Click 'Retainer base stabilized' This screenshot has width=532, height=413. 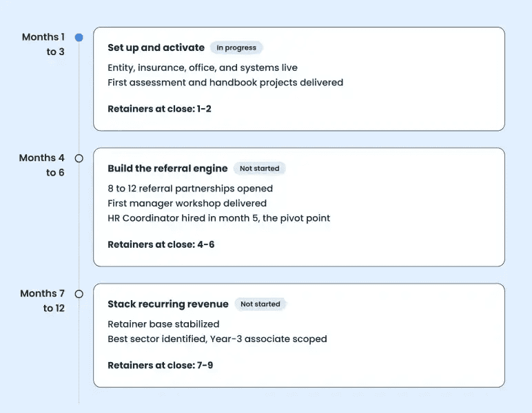[163, 324]
